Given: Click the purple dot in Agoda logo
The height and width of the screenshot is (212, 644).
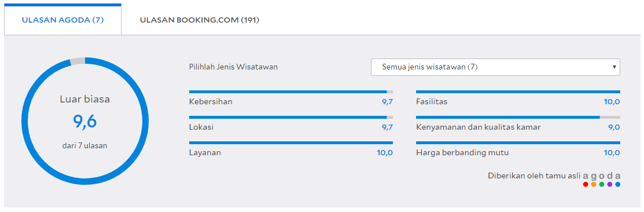Looking at the screenshot, I should coord(609,184).
